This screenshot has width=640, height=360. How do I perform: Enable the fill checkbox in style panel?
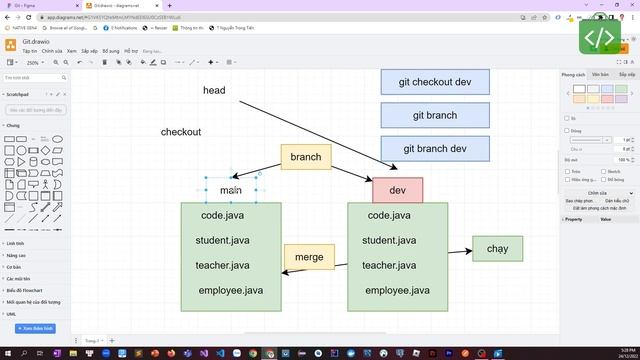tap(567, 118)
